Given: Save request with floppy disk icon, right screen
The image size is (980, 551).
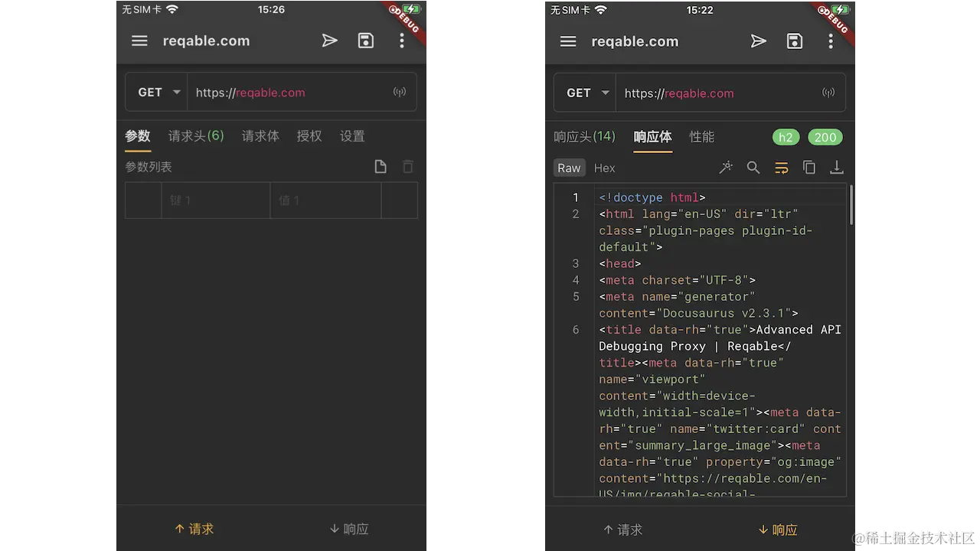Looking at the screenshot, I should coord(795,41).
